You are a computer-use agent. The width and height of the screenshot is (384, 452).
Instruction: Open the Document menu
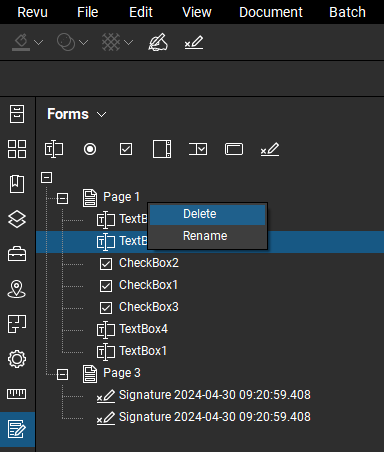point(271,12)
